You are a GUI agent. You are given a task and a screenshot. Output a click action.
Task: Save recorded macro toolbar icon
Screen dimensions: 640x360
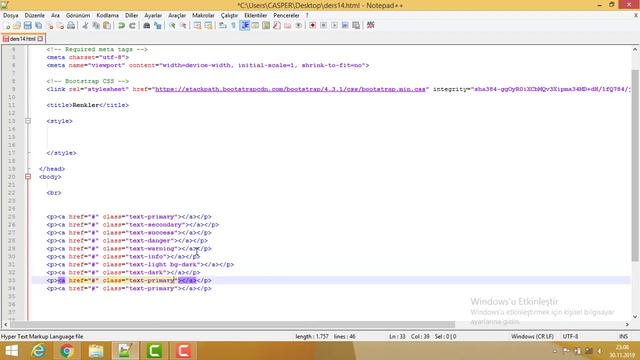[x=356, y=25]
